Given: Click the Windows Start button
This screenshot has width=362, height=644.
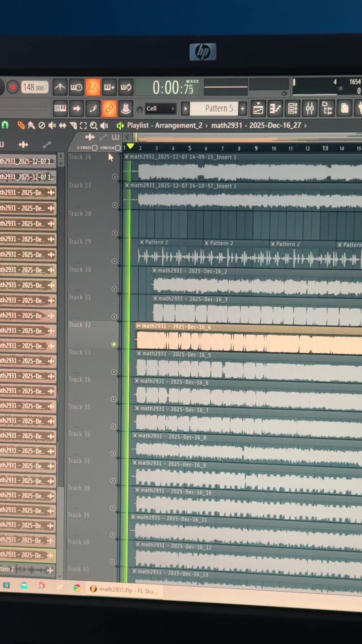Looking at the screenshot, I should [x=6, y=586].
